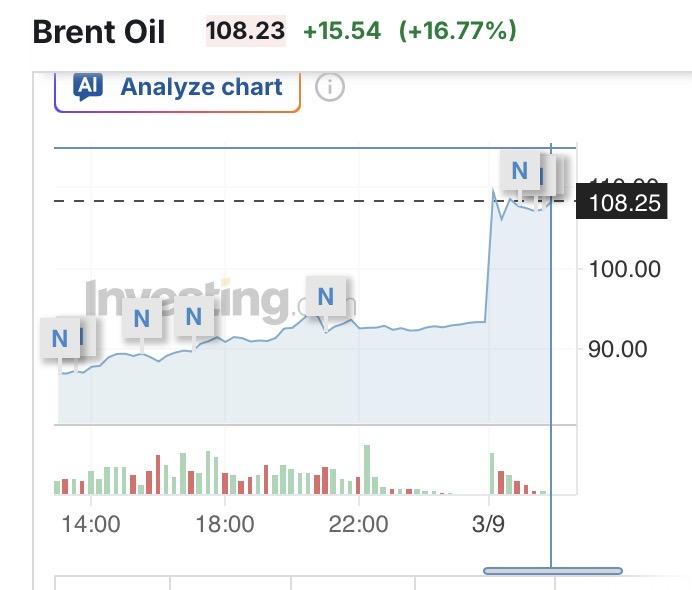This screenshot has width=692, height=590.
Task: Select the +15.54 price change figure
Action: coord(342,31)
